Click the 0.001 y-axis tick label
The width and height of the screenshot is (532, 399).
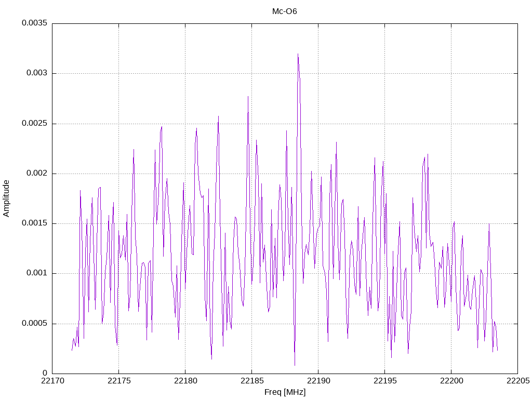pos(37,273)
